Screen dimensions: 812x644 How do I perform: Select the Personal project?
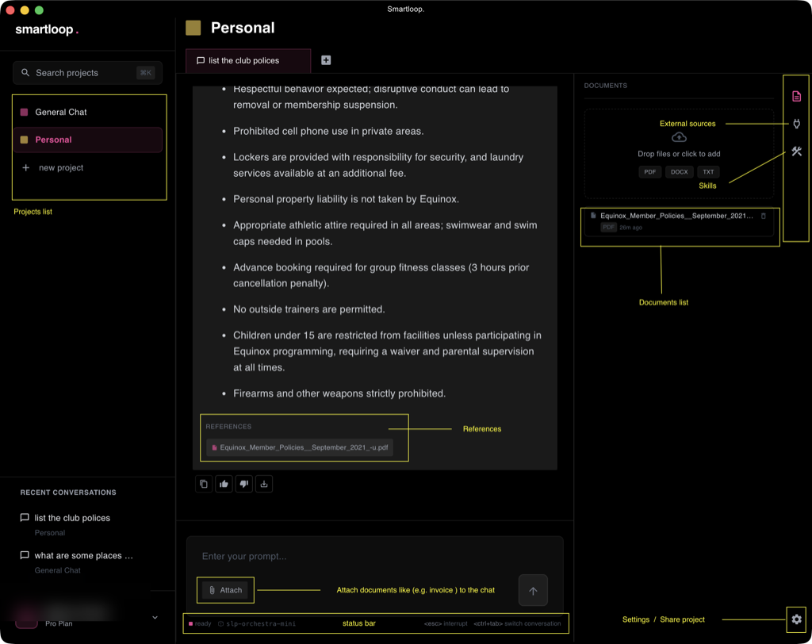click(88, 140)
